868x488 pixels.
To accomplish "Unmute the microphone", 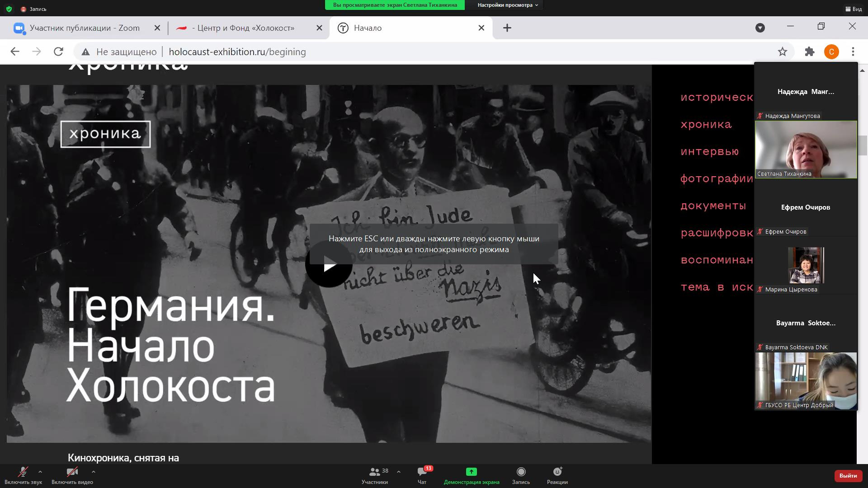I will [x=23, y=472].
